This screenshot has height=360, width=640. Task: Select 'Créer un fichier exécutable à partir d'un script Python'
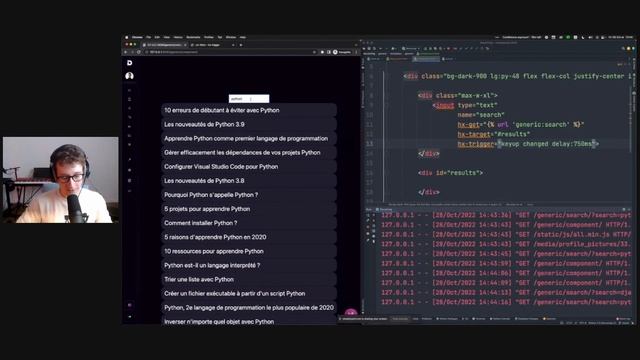tap(249, 293)
